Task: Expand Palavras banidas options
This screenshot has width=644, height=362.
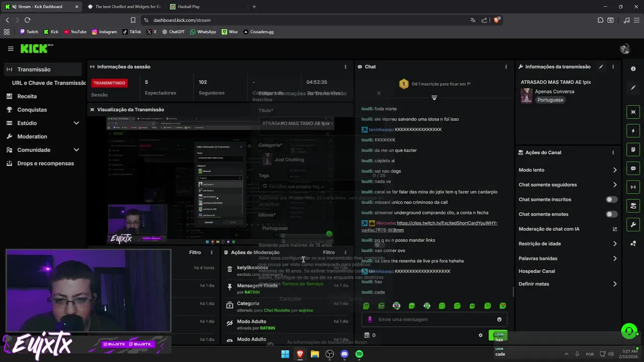Action: (615, 258)
